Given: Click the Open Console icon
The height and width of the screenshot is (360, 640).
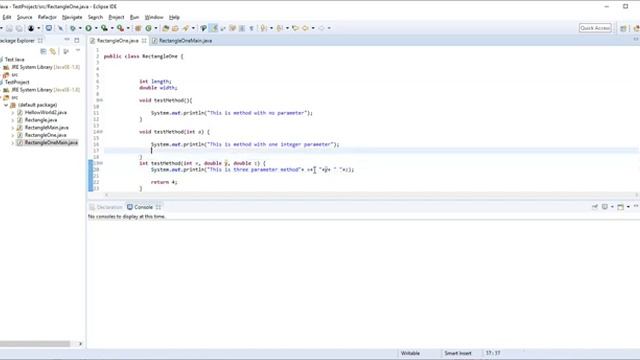Looking at the screenshot, I should pos(620,207).
